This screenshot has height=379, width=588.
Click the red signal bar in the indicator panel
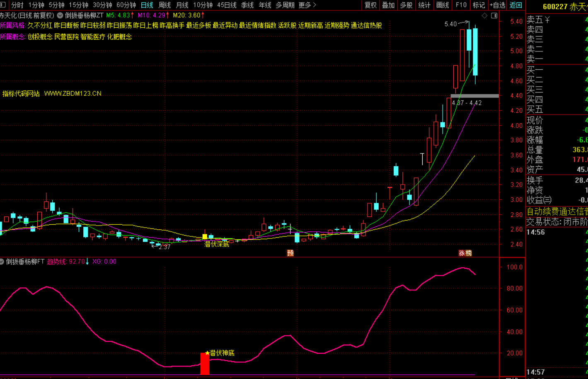[205, 364]
